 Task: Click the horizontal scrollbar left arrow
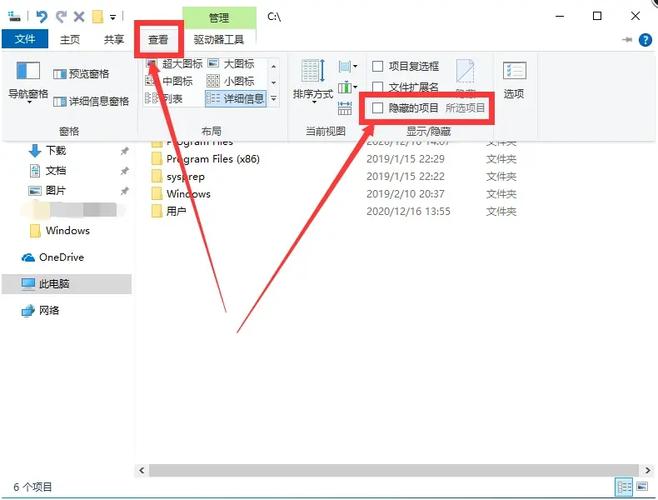(x=141, y=471)
